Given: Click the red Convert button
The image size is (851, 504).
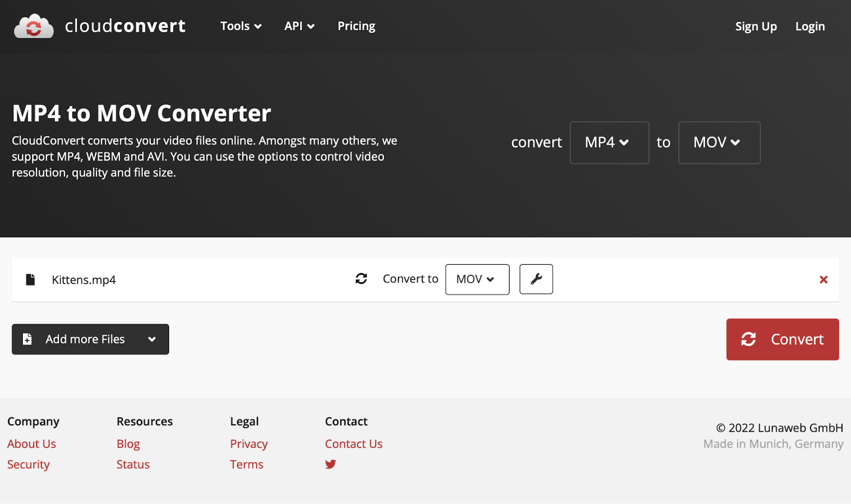Looking at the screenshot, I should point(782,339).
